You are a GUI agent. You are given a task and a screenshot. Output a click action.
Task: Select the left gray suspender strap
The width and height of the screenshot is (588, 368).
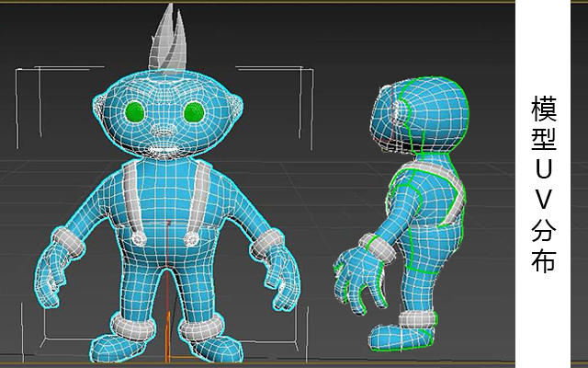click(x=131, y=197)
